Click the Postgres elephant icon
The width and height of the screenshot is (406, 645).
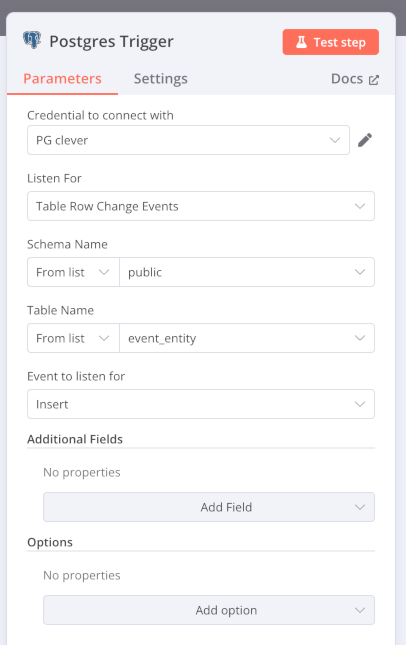pyautogui.click(x=32, y=40)
